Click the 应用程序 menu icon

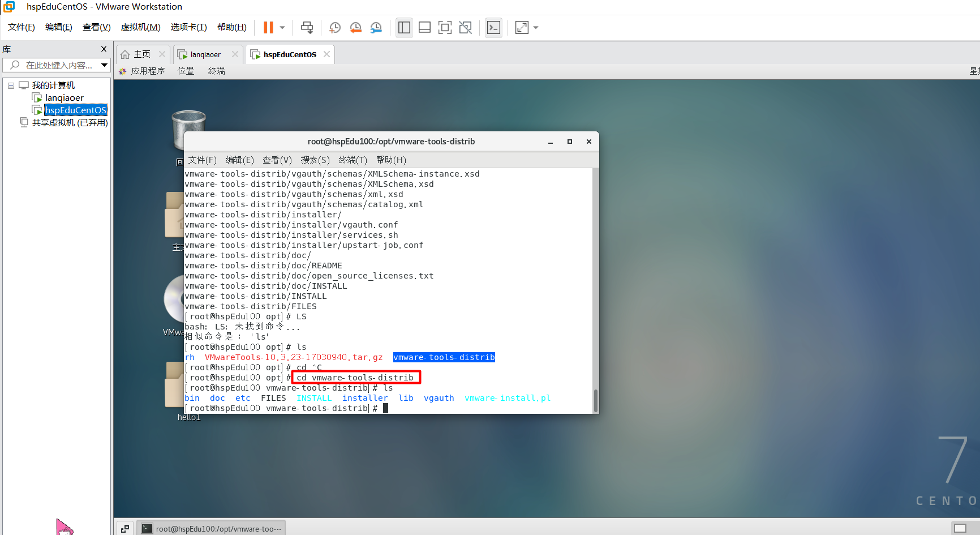pyautogui.click(x=122, y=71)
